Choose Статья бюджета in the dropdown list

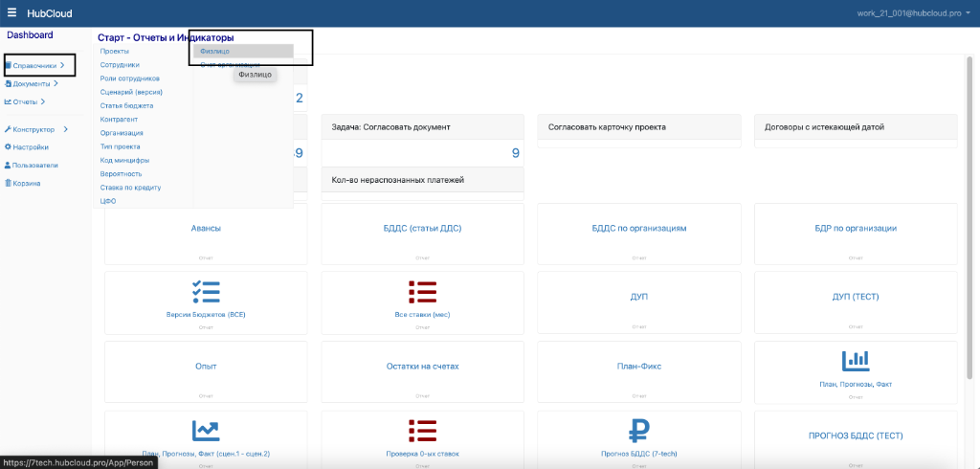126,105
